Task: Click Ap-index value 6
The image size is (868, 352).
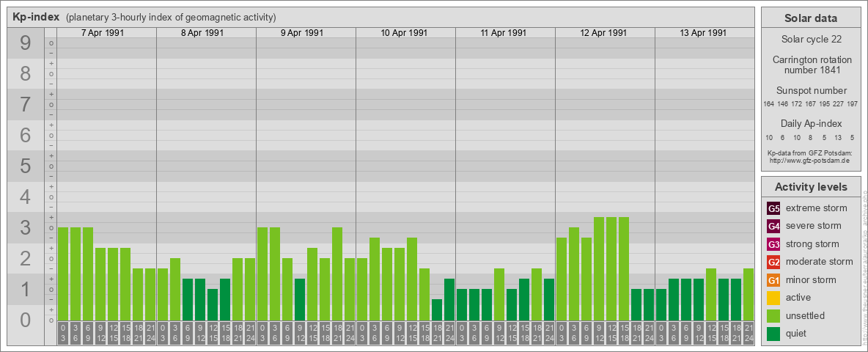Action: 783,137
